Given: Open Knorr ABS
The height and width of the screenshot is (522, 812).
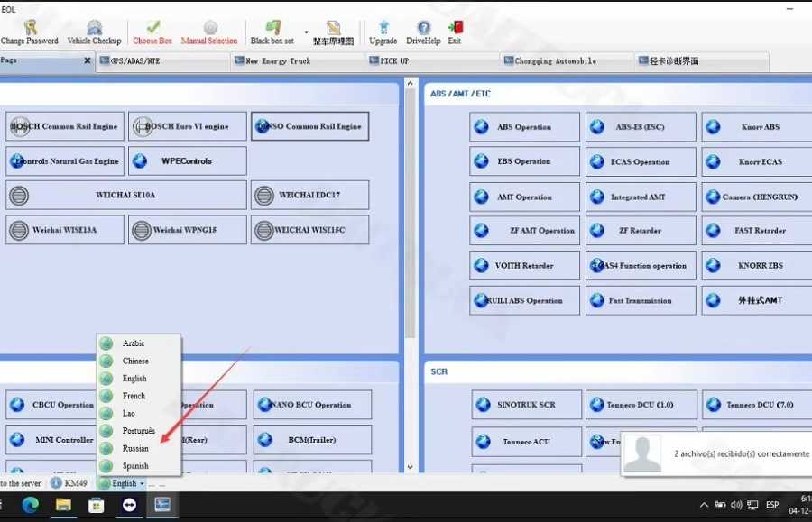Looking at the screenshot, I should tap(757, 127).
